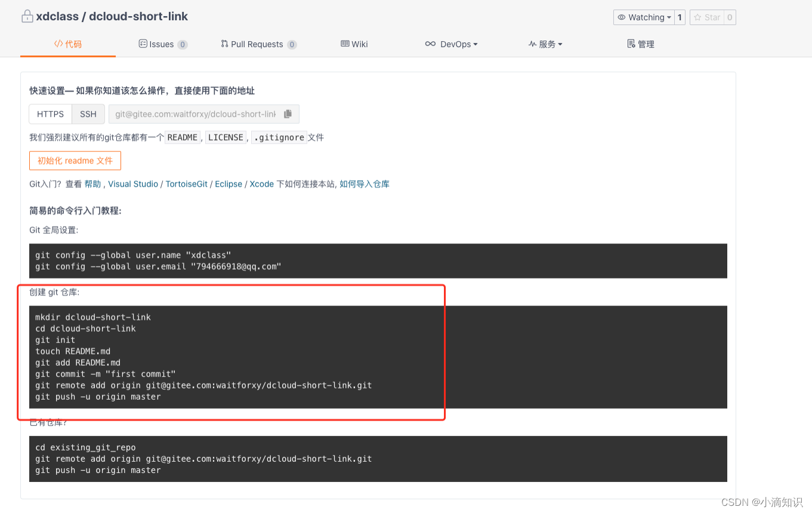The width and height of the screenshot is (812, 513).
Task: Click the private repo lock icon
Action: coord(27,17)
